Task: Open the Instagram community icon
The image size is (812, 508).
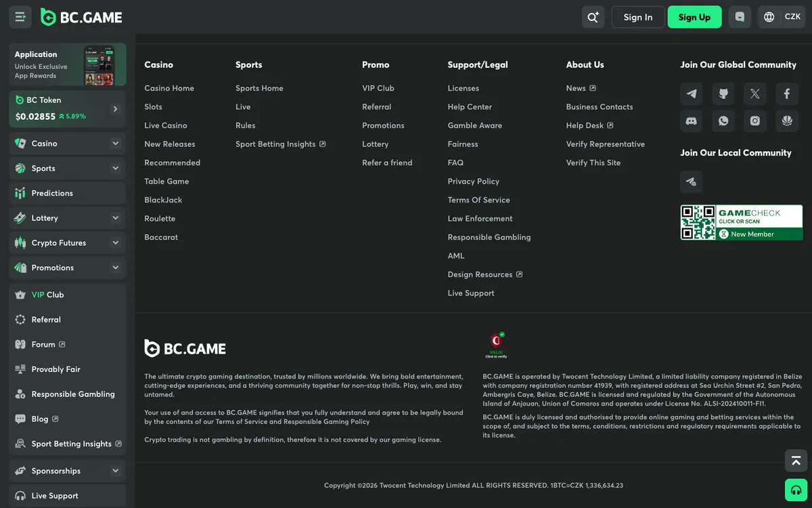Action: [x=755, y=121]
